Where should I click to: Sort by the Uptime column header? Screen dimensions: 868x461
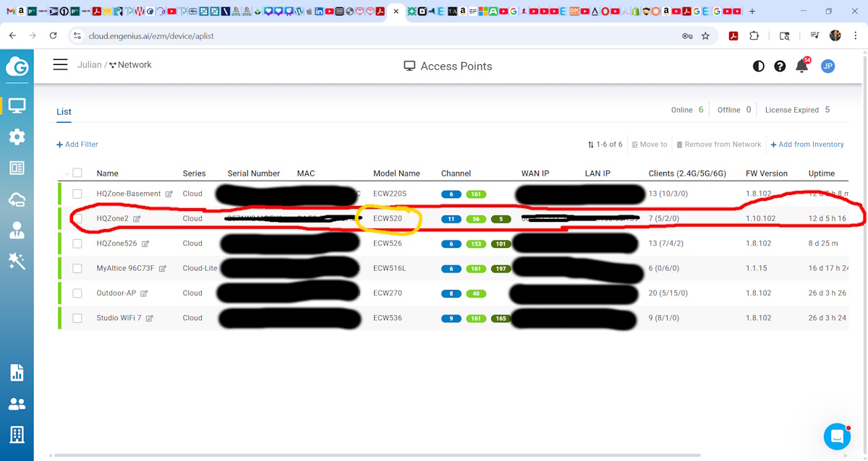click(821, 173)
